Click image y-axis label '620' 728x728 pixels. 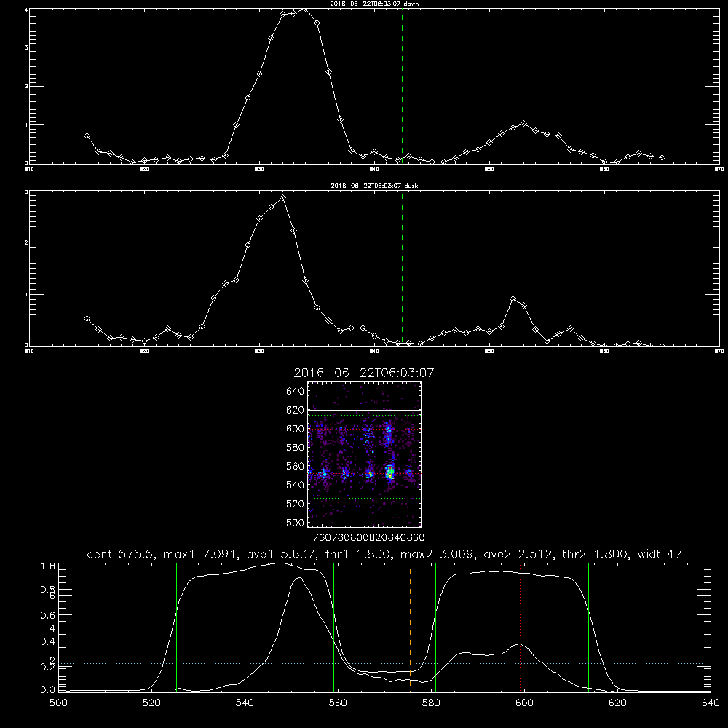[x=296, y=410]
